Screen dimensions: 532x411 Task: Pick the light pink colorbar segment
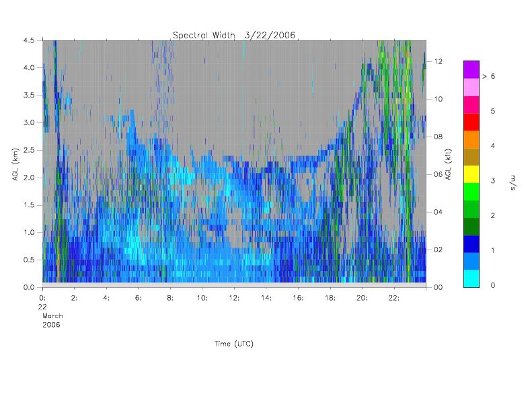[x=471, y=87]
